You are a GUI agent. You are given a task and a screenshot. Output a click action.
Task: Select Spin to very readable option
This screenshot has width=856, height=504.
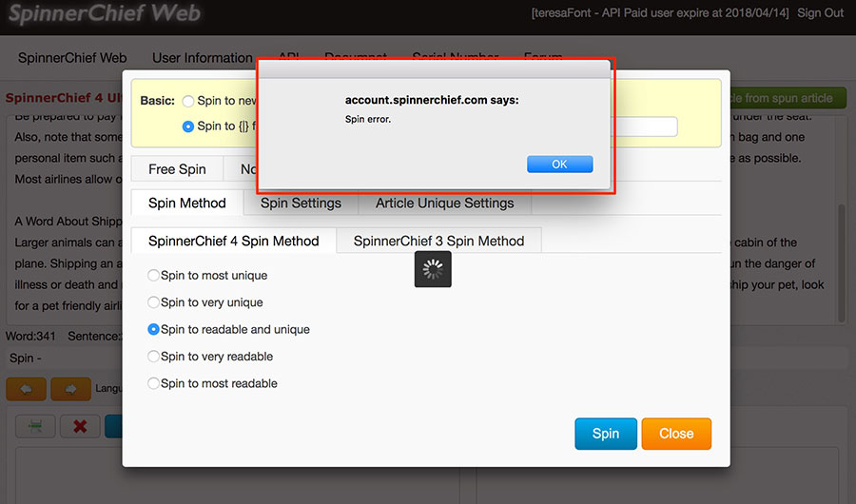point(154,357)
